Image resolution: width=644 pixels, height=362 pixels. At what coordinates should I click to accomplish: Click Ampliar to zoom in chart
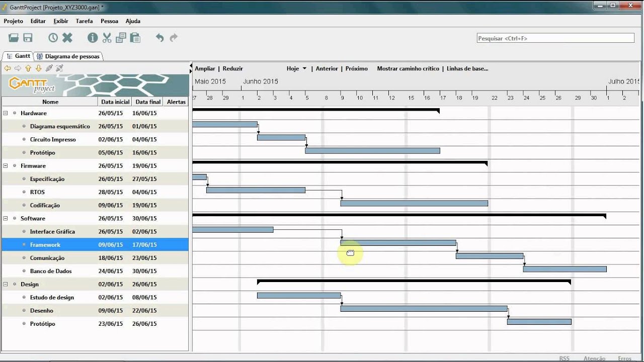205,68
